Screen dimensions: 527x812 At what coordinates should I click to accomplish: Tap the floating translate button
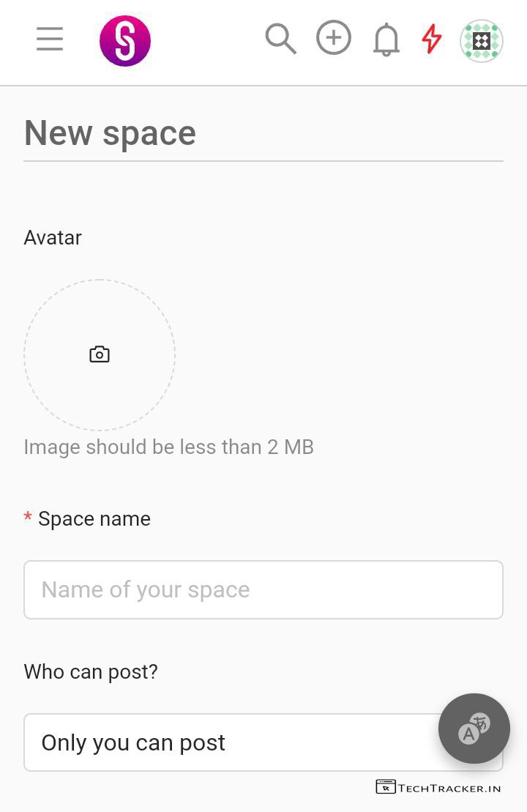coord(474,728)
